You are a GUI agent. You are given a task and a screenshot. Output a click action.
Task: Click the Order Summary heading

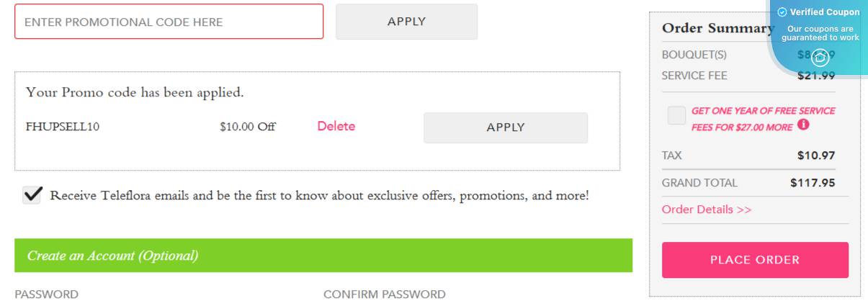click(717, 28)
